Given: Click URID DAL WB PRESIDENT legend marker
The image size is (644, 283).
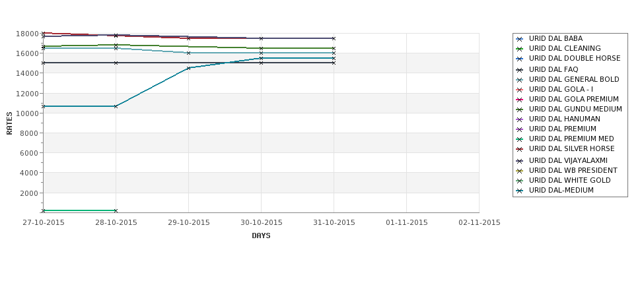Looking at the screenshot, I should click(x=520, y=171).
